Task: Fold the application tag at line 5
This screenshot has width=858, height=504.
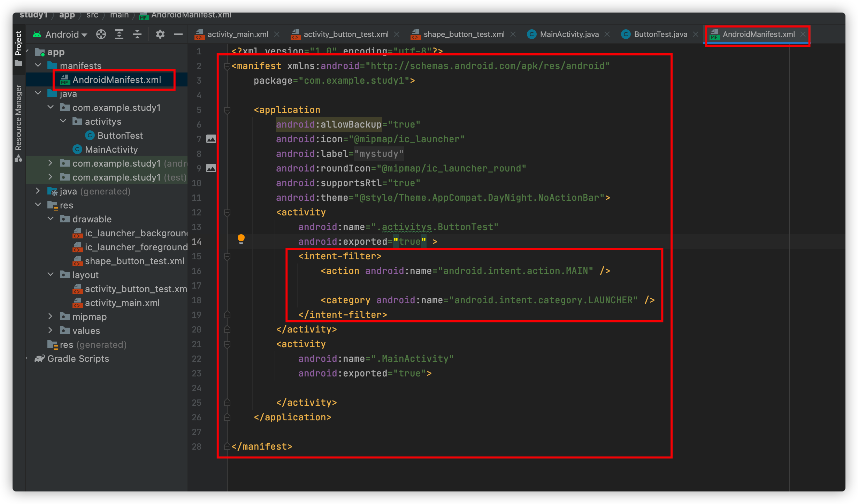Action: pyautogui.click(x=227, y=110)
